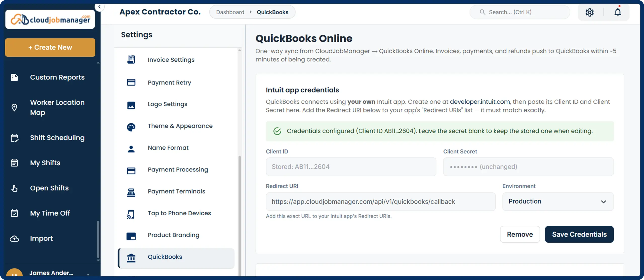Click Save Credentials button
Viewport: 644px width, 280px height.
(579, 234)
